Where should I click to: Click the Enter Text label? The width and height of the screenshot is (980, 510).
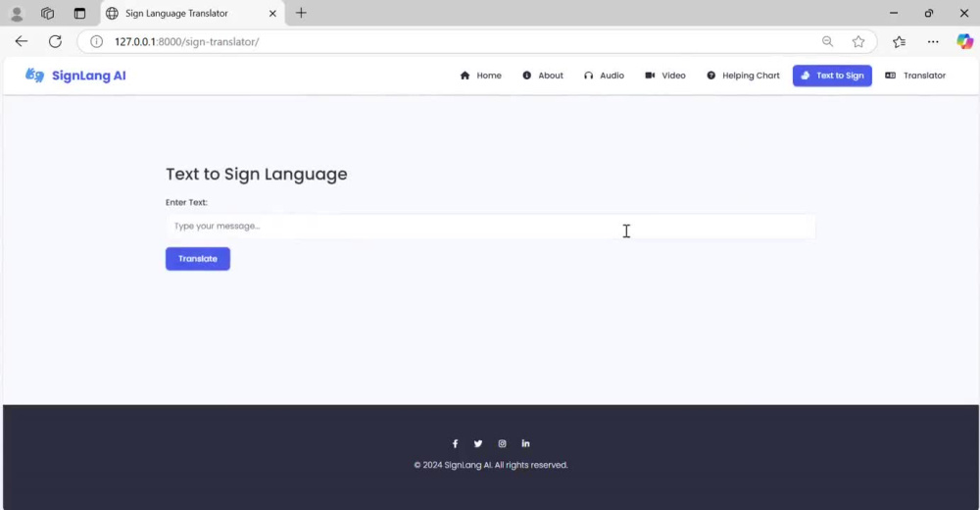click(186, 202)
